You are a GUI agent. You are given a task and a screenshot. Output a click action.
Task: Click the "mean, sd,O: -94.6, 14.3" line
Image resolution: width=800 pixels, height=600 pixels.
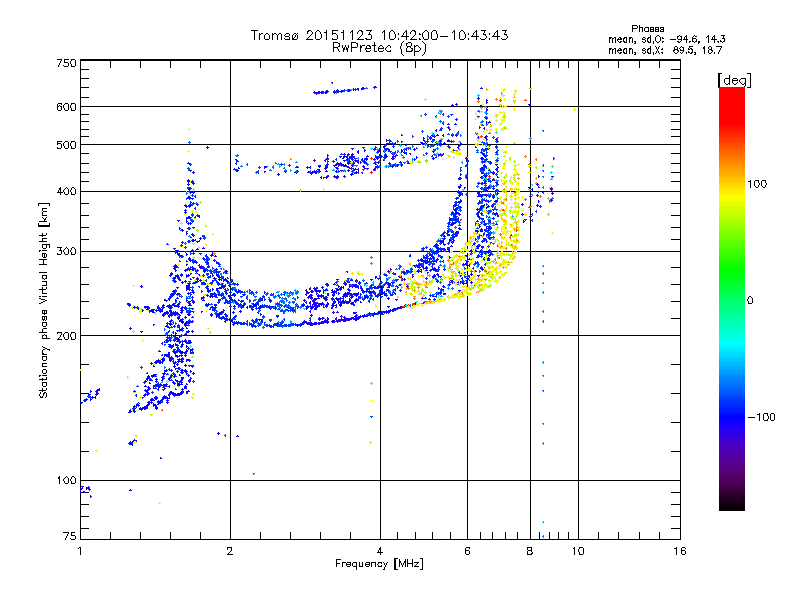point(666,39)
